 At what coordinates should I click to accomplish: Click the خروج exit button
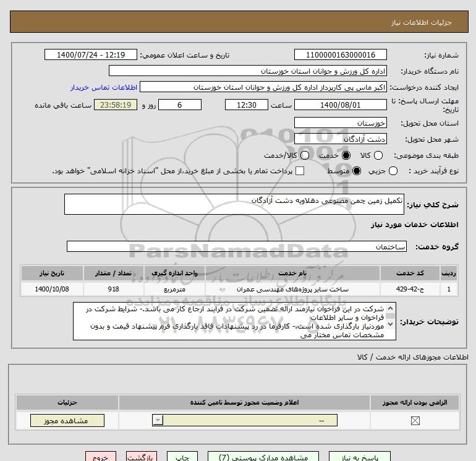pos(101,457)
